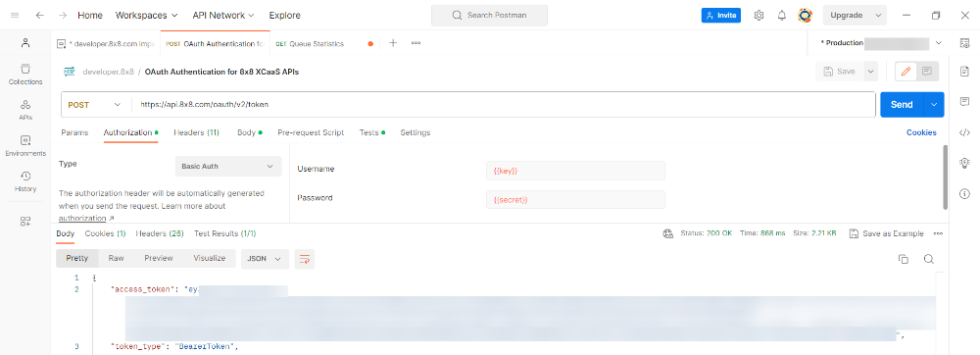Open the Send options dropdown arrow
The height and width of the screenshot is (355, 980).
(x=934, y=105)
